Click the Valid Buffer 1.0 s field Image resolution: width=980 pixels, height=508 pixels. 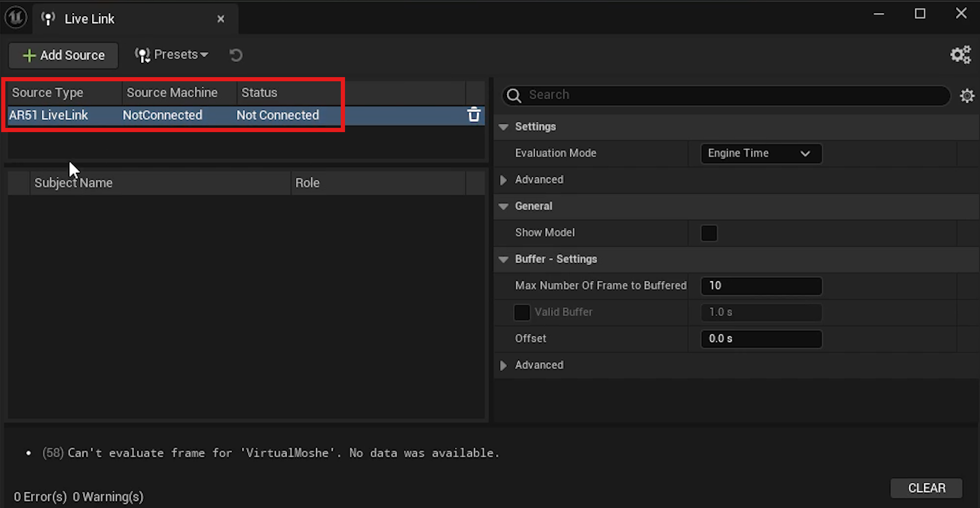(x=761, y=312)
